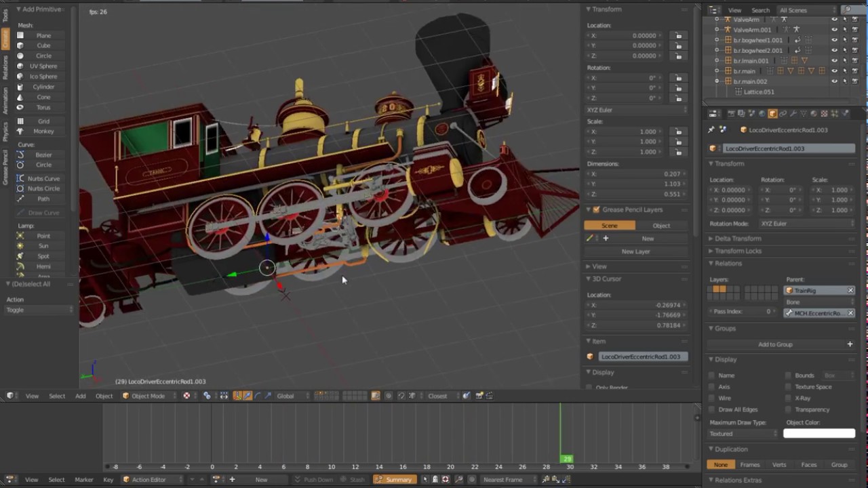Enable the Wire display checkbox
The width and height of the screenshot is (868, 488).
[711, 399]
